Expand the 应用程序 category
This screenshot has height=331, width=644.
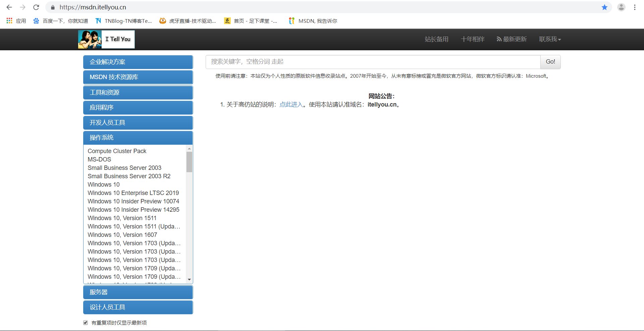point(138,108)
